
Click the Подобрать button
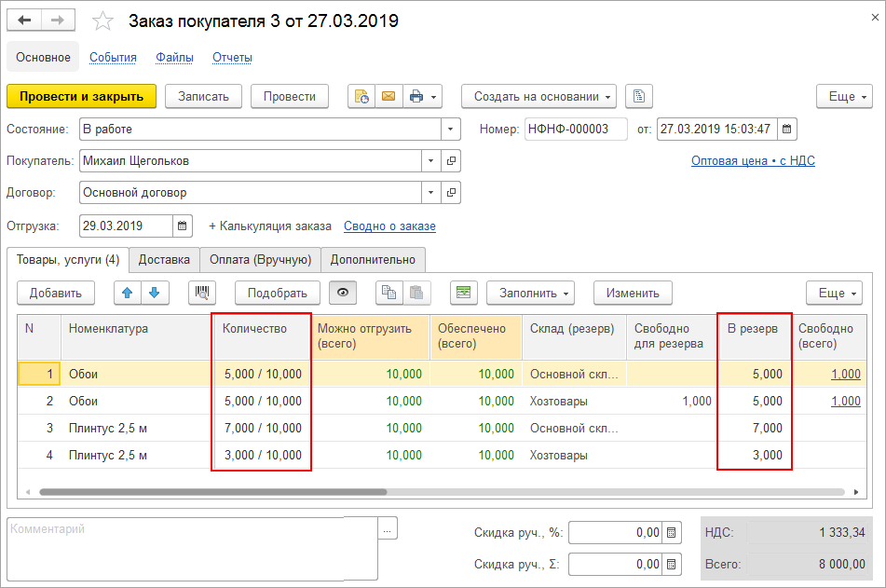pyautogui.click(x=278, y=293)
